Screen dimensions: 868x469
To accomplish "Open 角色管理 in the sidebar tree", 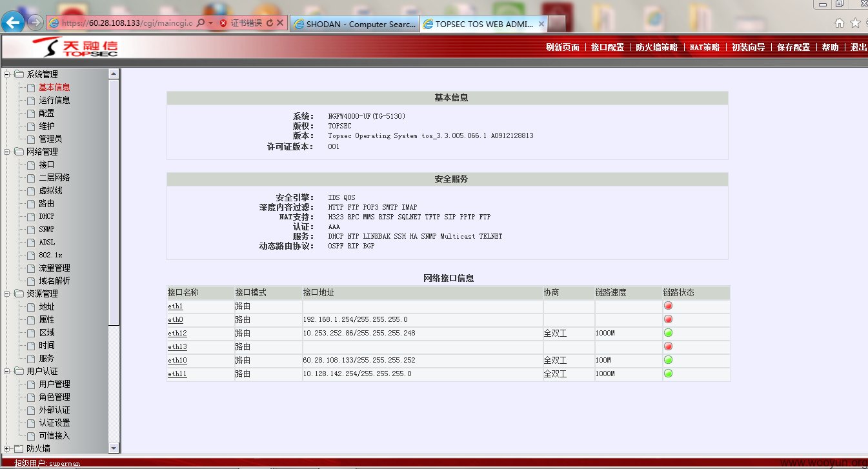I will coord(54,397).
